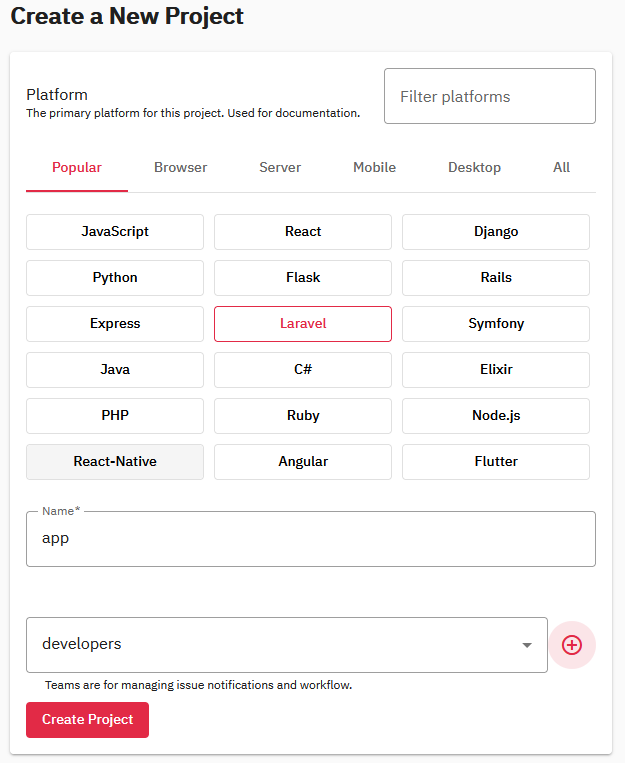Click the Create Project button
Image resolution: width=625 pixels, height=763 pixels.
tap(88, 720)
